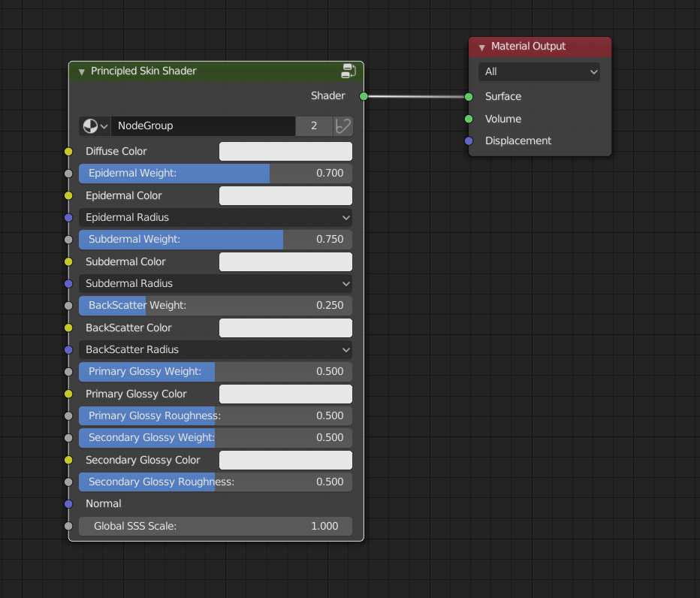
Task: Collapse the Principled Skin Shader node
Action: tap(82, 71)
